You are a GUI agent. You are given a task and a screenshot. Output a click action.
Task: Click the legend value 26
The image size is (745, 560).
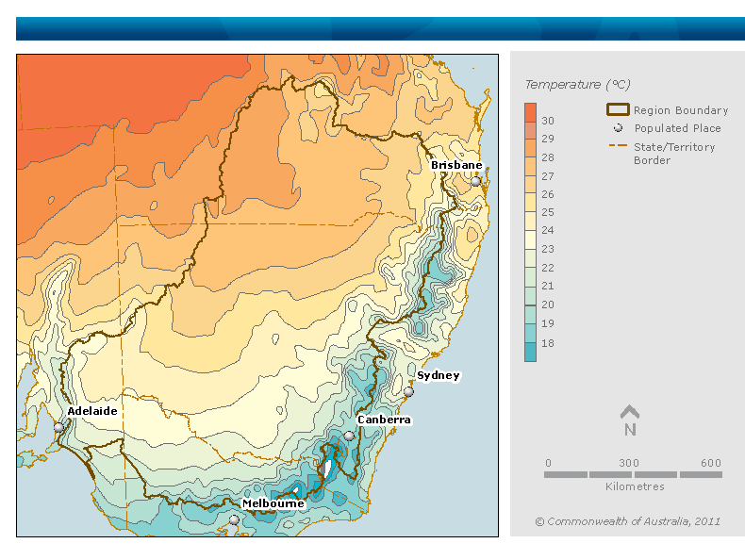click(x=548, y=194)
